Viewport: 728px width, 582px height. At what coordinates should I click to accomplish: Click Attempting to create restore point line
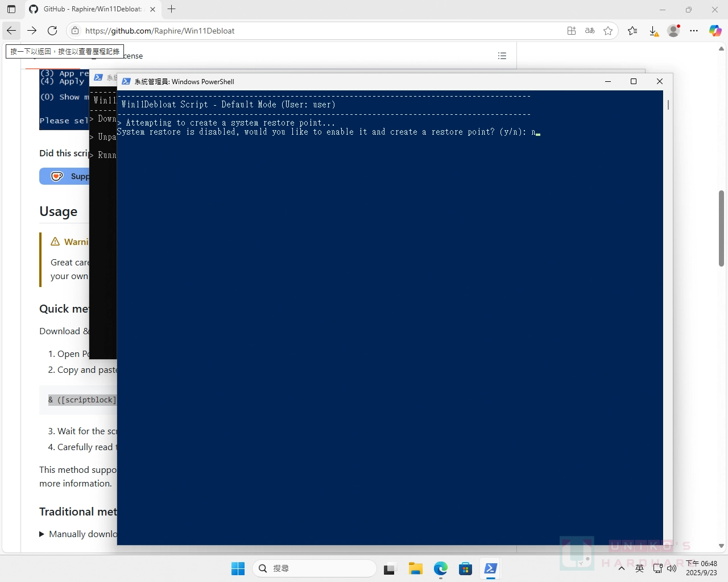point(226,123)
